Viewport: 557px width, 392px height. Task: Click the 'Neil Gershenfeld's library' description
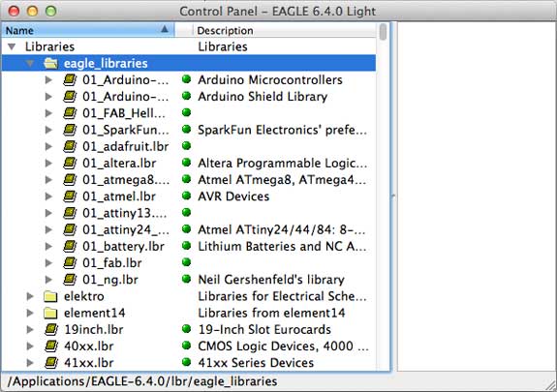(x=271, y=280)
